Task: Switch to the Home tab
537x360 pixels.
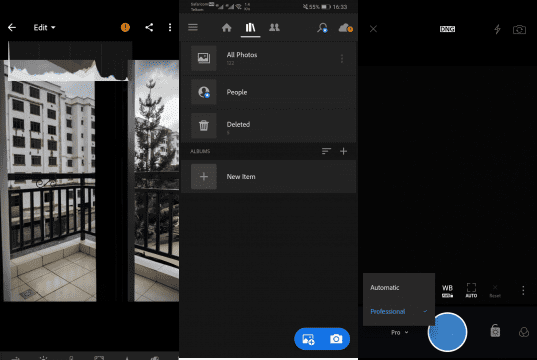Action: click(x=226, y=27)
